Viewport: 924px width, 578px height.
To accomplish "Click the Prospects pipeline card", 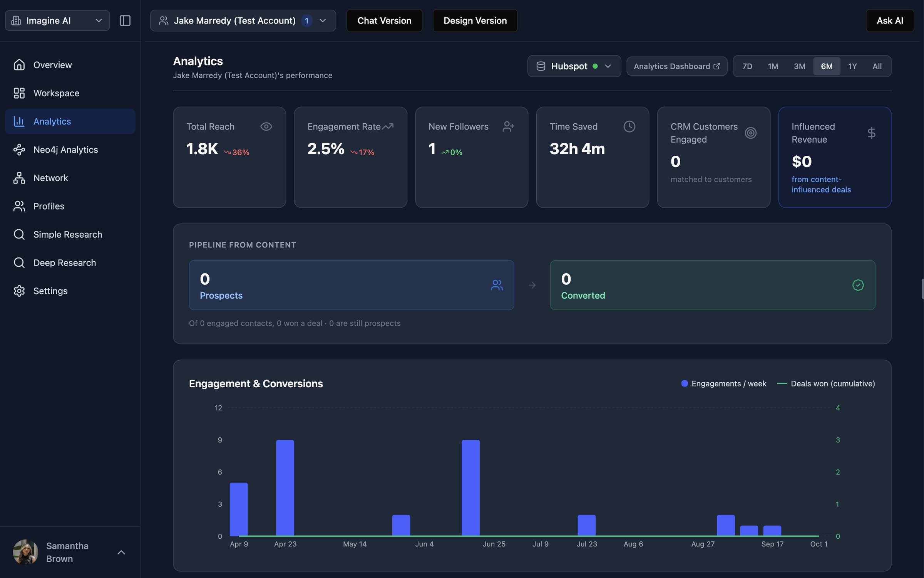I will [x=351, y=285].
